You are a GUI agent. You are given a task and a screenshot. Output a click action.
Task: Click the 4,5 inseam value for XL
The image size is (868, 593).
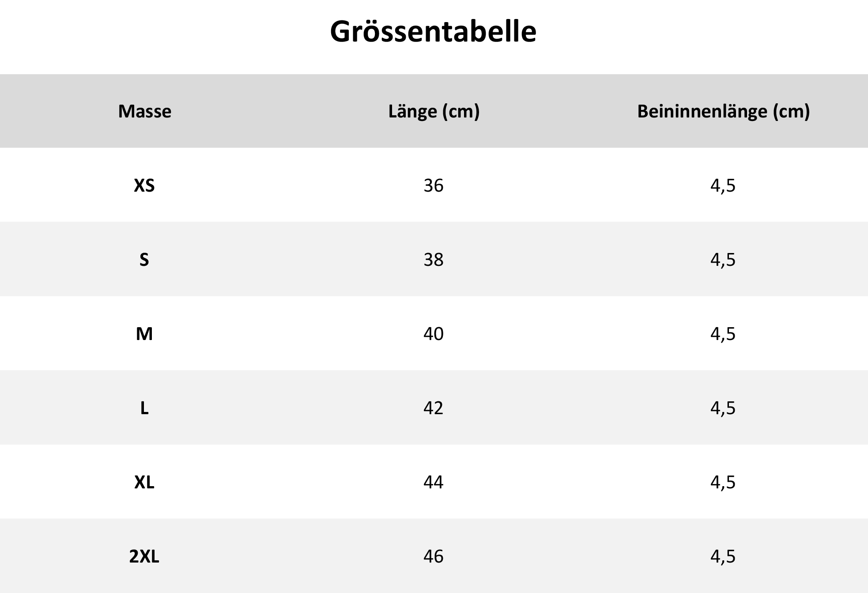[x=723, y=482]
